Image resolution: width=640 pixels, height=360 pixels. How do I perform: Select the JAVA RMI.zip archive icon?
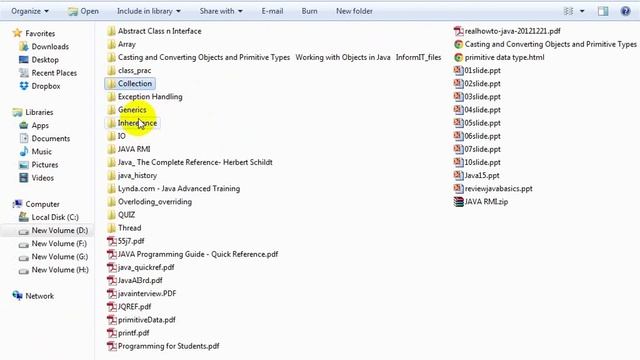coord(458,202)
